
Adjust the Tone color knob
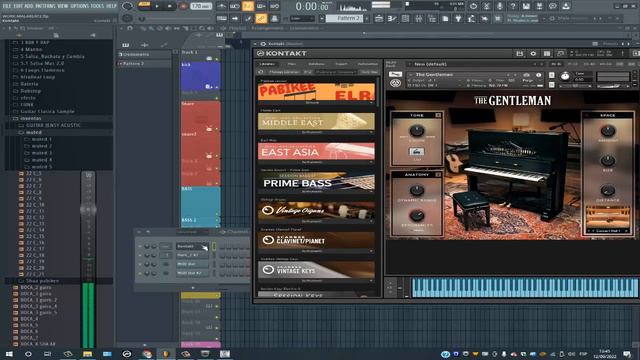417,131
